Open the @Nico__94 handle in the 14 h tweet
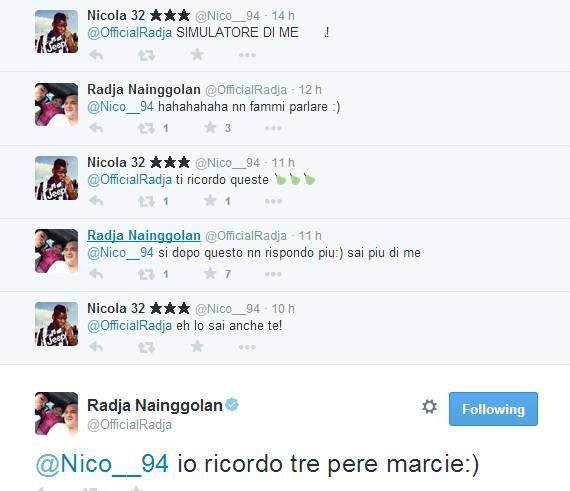 228,16
